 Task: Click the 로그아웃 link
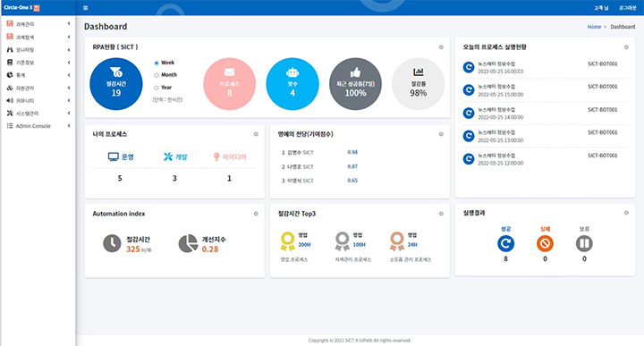pyautogui.click(x=627, y=8)
